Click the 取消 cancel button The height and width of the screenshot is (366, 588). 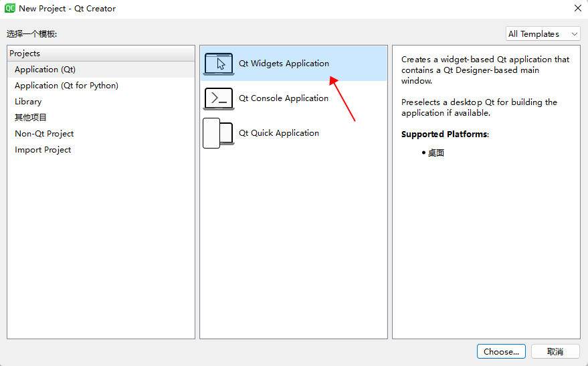pyautogui.click(x=555, y=352)
